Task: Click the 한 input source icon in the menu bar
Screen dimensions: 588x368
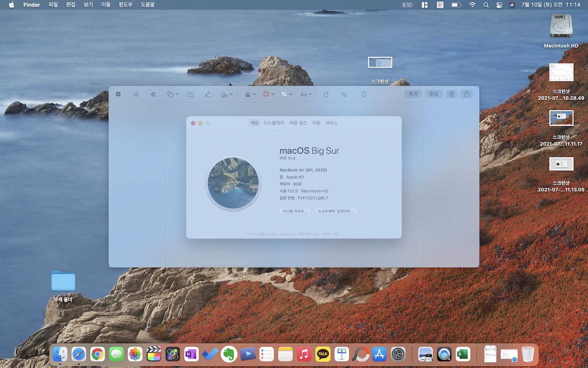Action: tap(440, 5)
